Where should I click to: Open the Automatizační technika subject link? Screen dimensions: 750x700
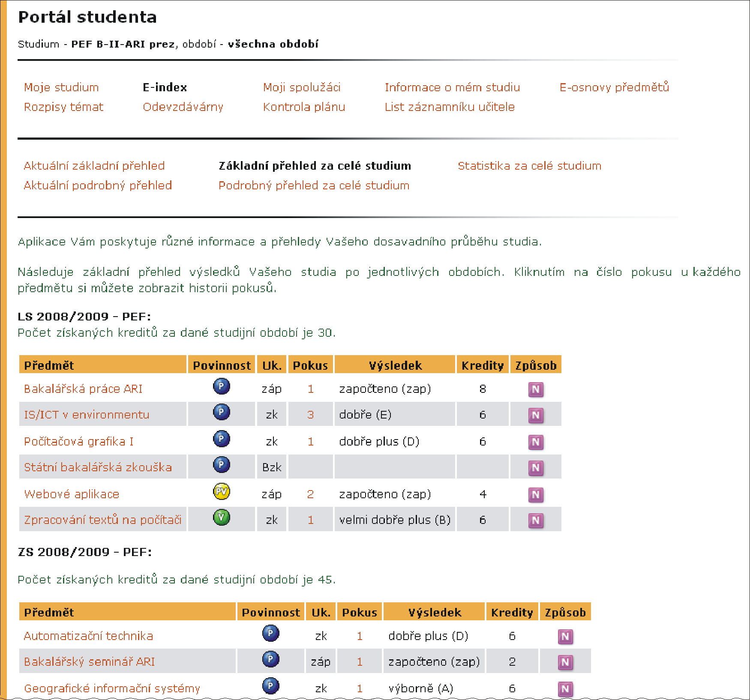click(x=88, y=636)
